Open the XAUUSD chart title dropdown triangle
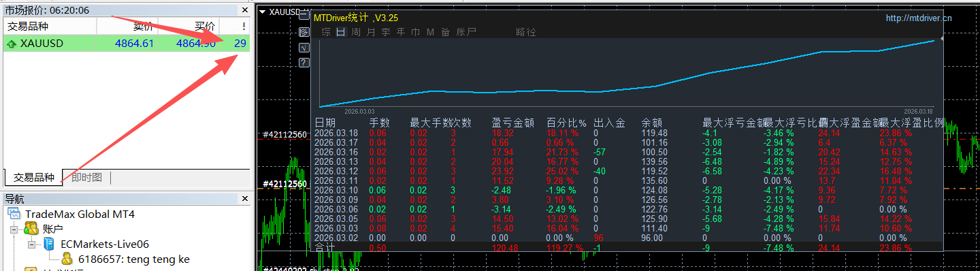Viewport: 980px width, 271px height. click(263, 12)
